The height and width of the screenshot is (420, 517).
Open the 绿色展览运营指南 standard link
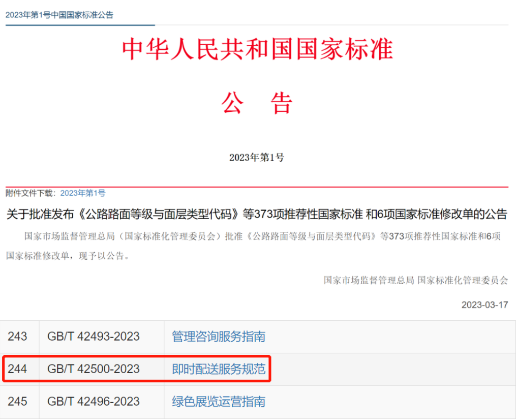[x=219, y=401]
